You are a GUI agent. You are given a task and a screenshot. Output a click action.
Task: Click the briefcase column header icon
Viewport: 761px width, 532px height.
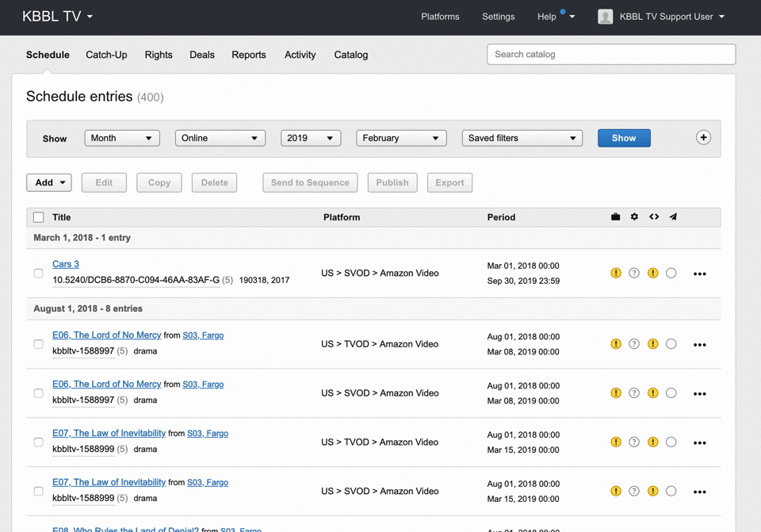point(615,216)
